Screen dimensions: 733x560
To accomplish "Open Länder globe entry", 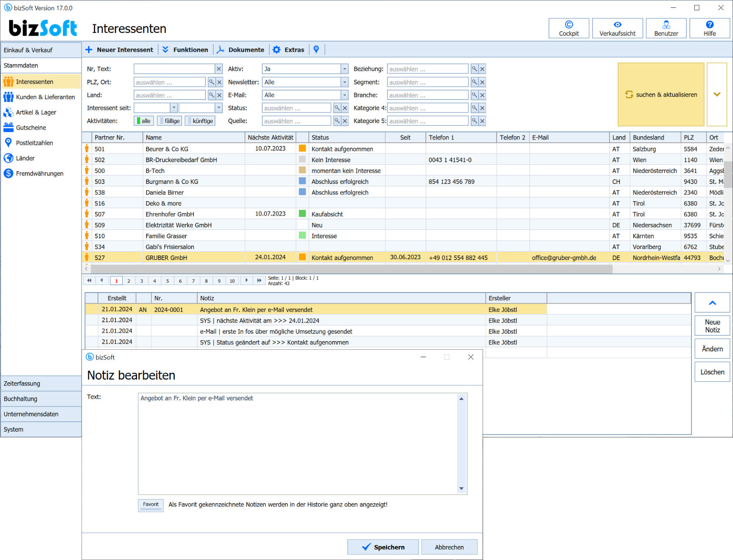I will pyautogui.click(x=41, y=158).
